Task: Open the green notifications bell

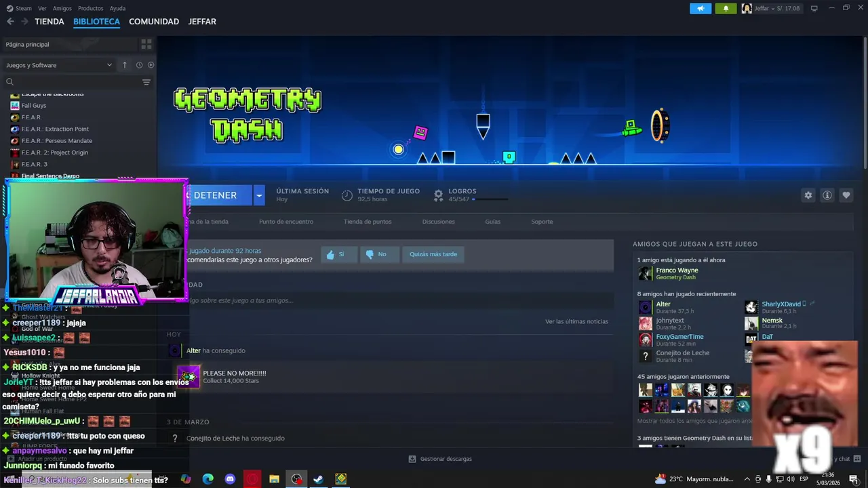Action: coord(726,8)
